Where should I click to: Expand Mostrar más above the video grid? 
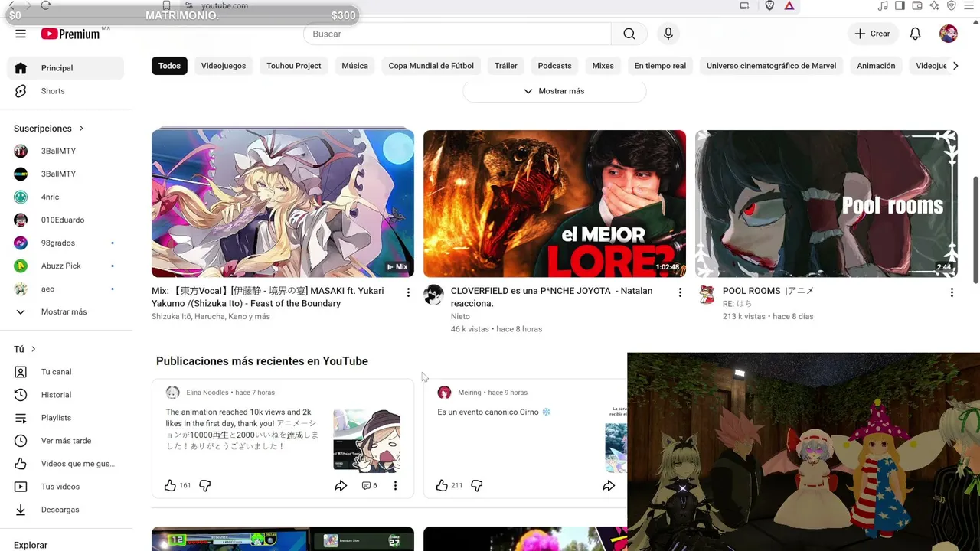click(554, 91)
